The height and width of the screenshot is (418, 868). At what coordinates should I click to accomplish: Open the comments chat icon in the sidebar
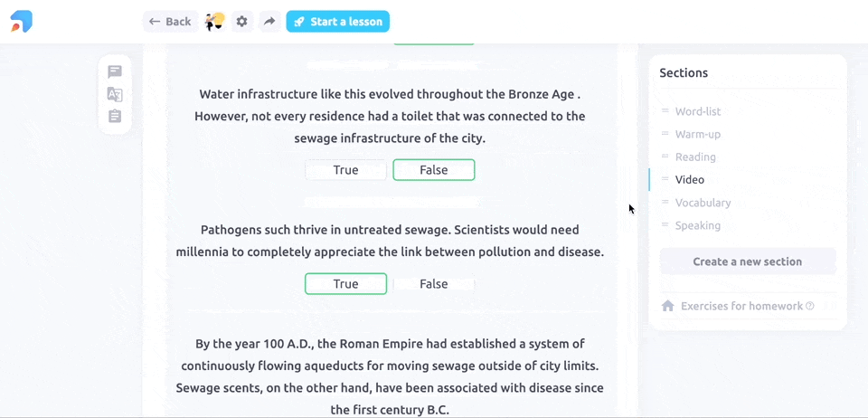point(115,71)
